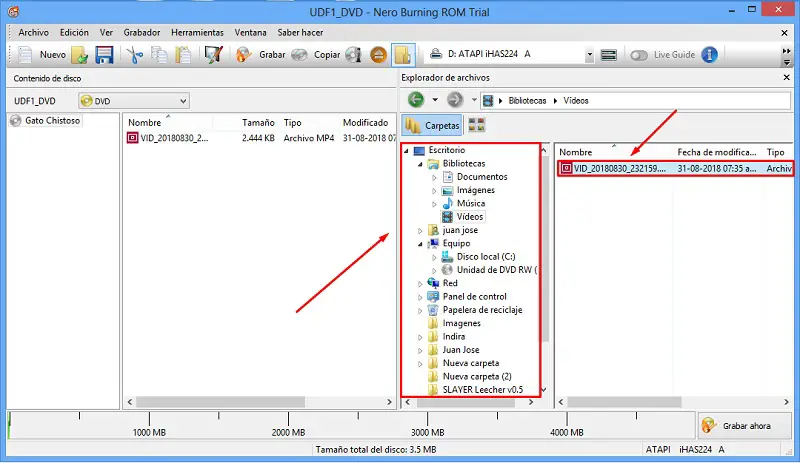Open the Grabador menu
The height and width of the screenshot is (463, 800).
point(142,32)
